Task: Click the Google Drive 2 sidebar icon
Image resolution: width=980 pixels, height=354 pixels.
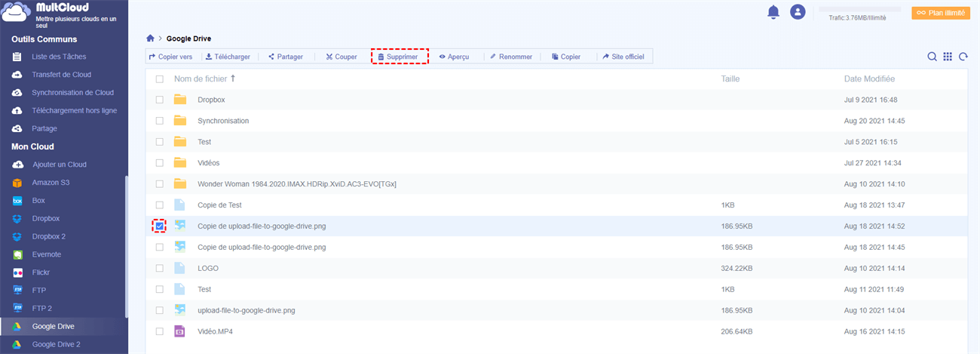Action: (17, 344)
